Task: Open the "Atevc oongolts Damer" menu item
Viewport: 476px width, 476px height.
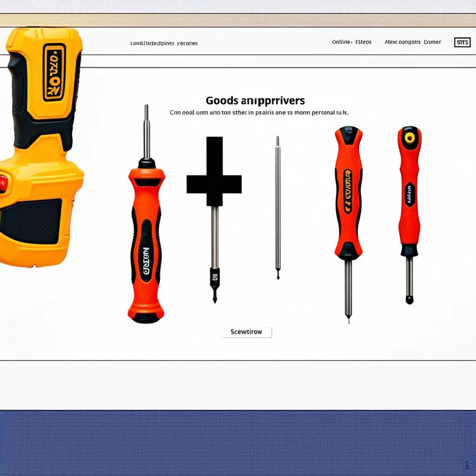Action: point(413,42)
